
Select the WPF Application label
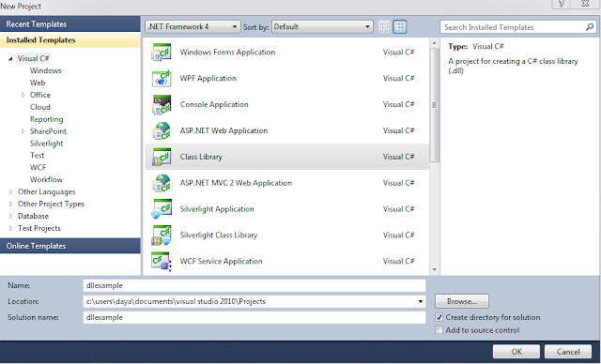tap(208, 78)
